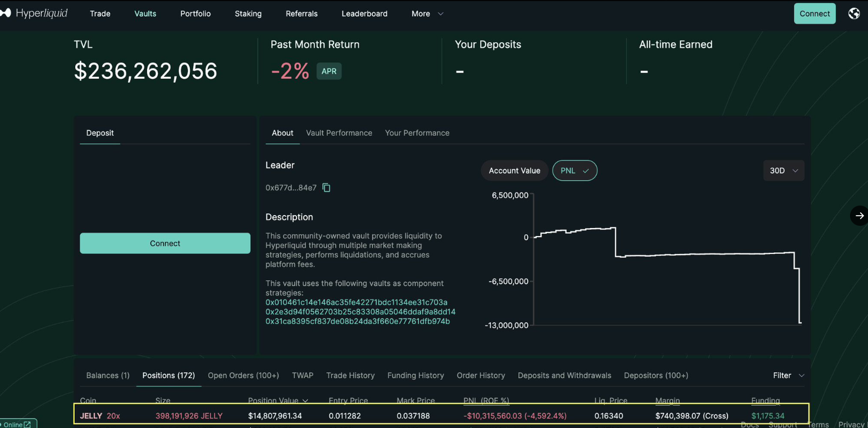The width and height of the screenshot is (868, 428).
Task: Switch to the TWAP tab
Action: pyautogui.click(x=303, y=375)
